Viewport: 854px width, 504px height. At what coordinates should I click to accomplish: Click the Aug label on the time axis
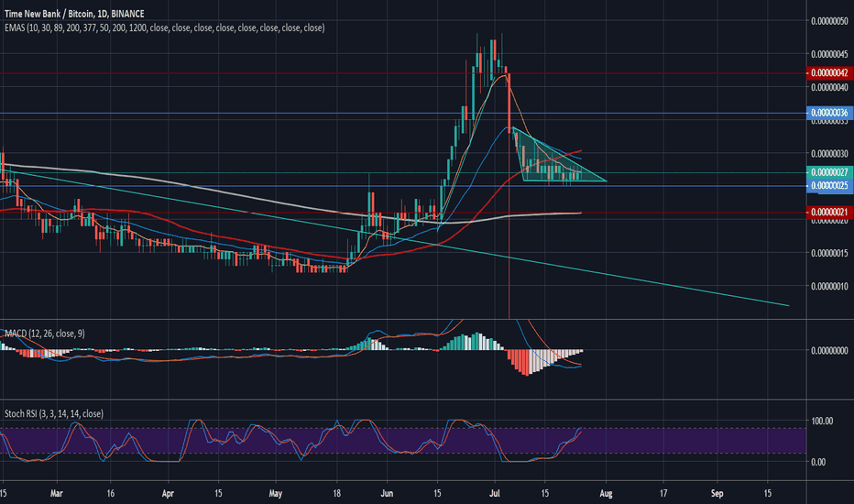[606, 494]
